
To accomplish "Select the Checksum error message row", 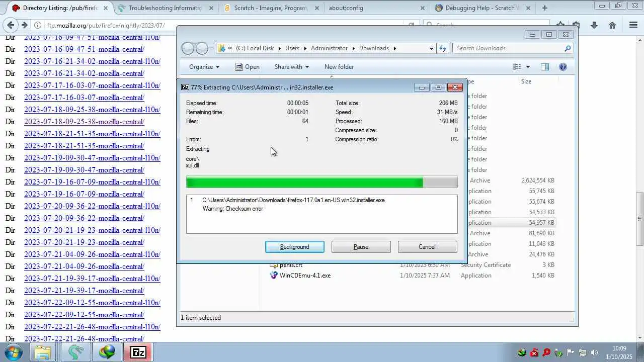I will point(233,209).
